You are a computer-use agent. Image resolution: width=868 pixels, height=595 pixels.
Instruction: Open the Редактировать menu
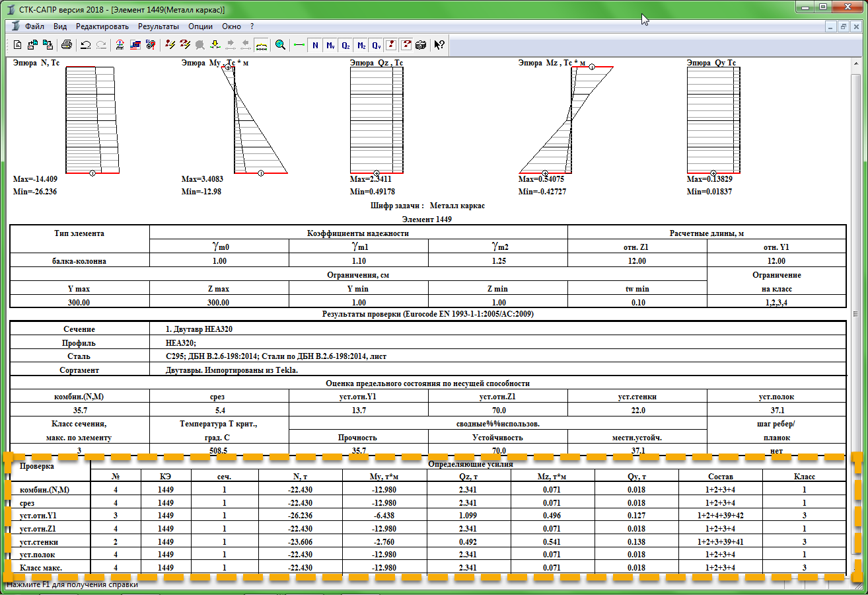coord(102,26)
